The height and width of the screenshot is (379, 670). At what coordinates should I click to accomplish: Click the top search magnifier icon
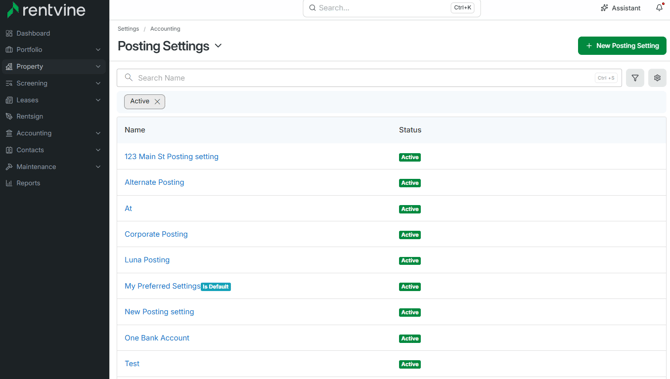[x=312, y=8]
